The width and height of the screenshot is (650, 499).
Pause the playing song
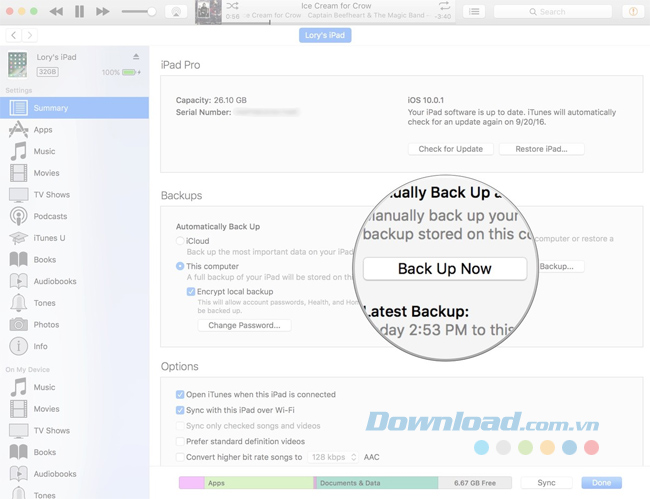[x=79, y=12]
